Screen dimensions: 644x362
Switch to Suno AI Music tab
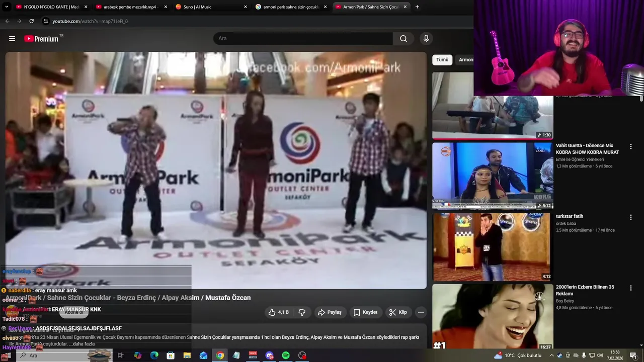(211, 7)
